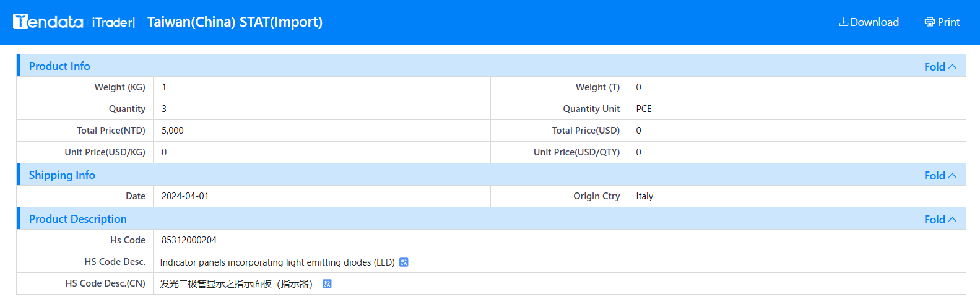Click the Total Price(NTD) label
Image resolution: width=980 pixels, height=307 pixels.
(111, 131)
